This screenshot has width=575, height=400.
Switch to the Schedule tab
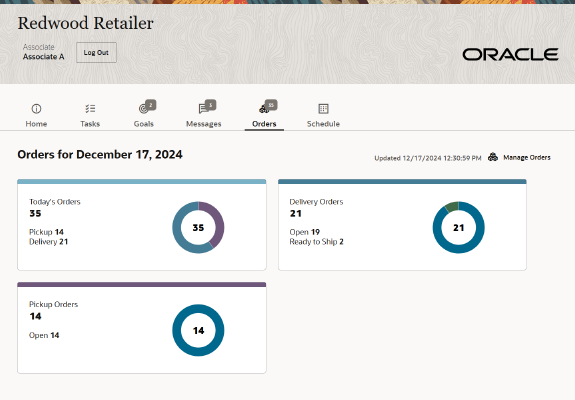click(x=323, y=114)
